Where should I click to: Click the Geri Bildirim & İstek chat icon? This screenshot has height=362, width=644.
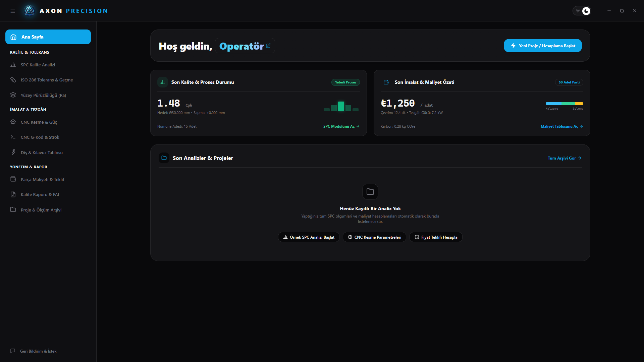tap(13, 351)
